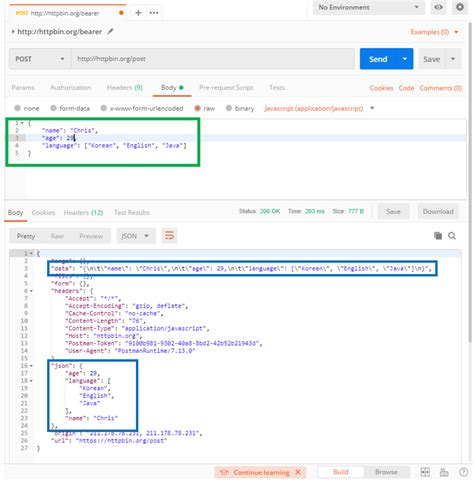Add a new request tab with plus icon

(138, 13)
